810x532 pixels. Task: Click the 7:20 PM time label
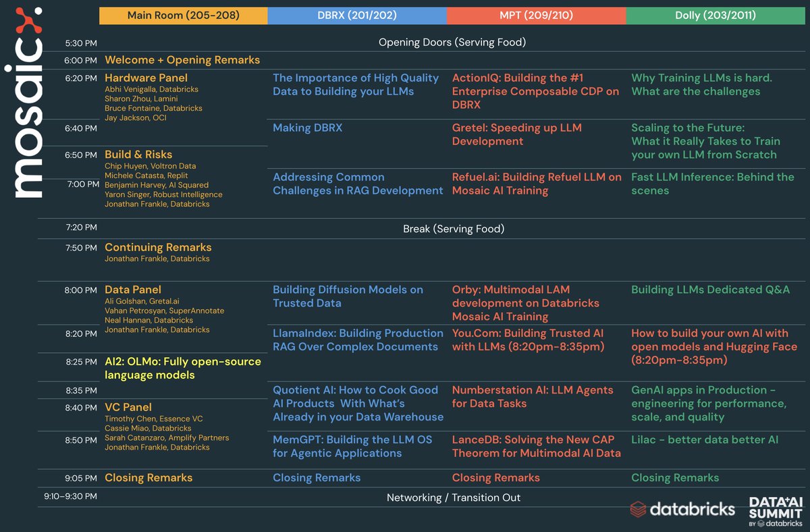tap(81, 228)
